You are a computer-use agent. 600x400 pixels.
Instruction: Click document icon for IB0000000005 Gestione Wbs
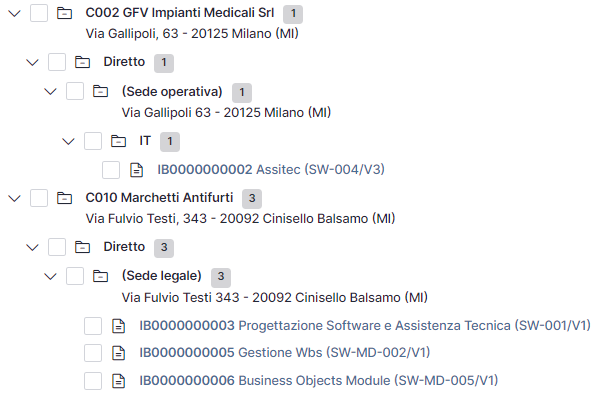click(x=118, y=353)
